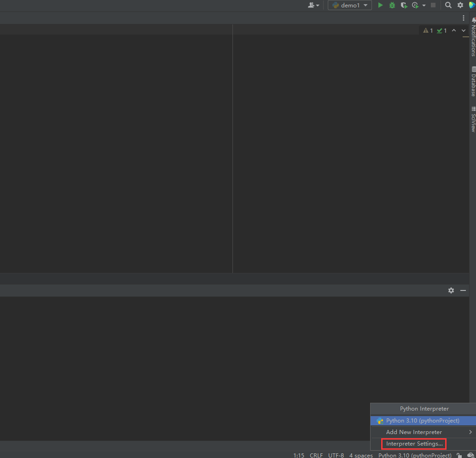This screenshot has width=476, height=458.
Task: Hide the bottom tool window panel
Action: 463,290
